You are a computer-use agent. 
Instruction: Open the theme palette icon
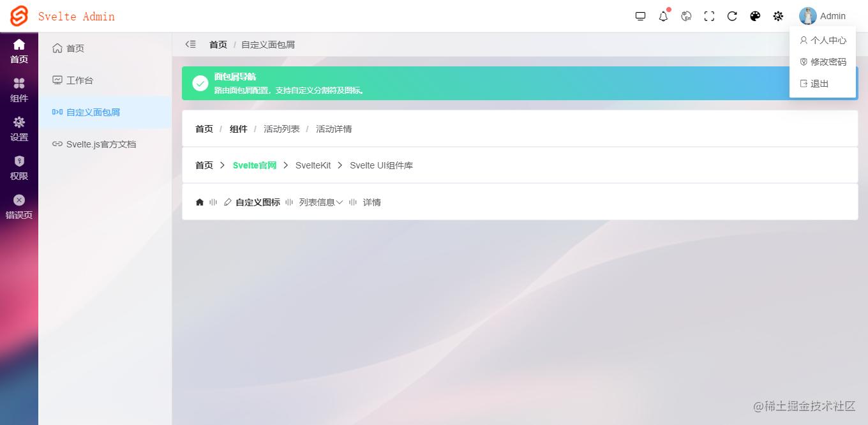tap(755, 16)
